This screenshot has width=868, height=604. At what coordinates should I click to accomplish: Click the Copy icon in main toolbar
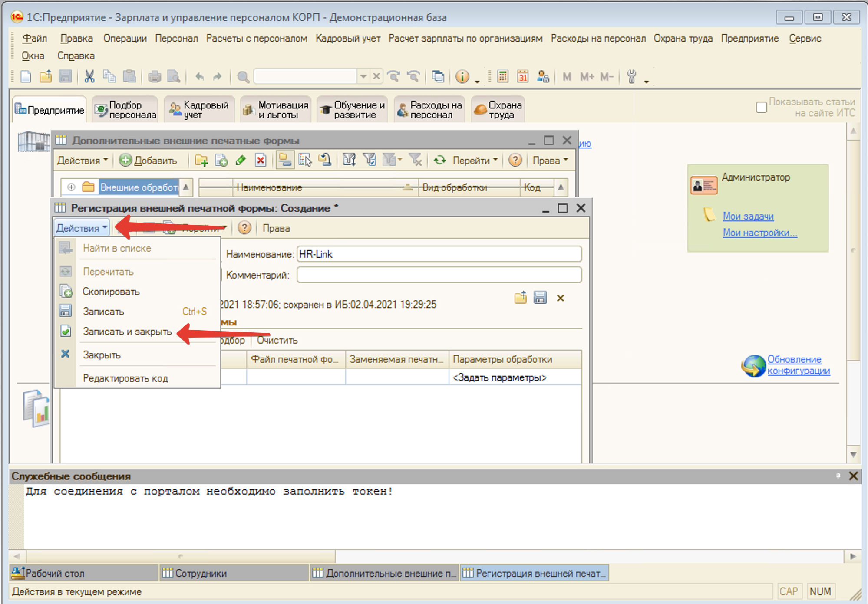pyautogui.click(x=109, y=77)
